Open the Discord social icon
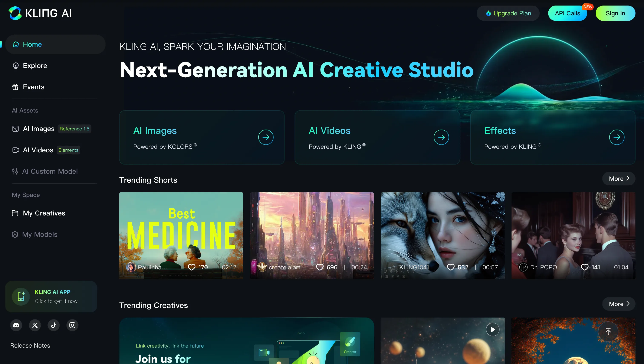644x364 pixels. tap(16, 325)
